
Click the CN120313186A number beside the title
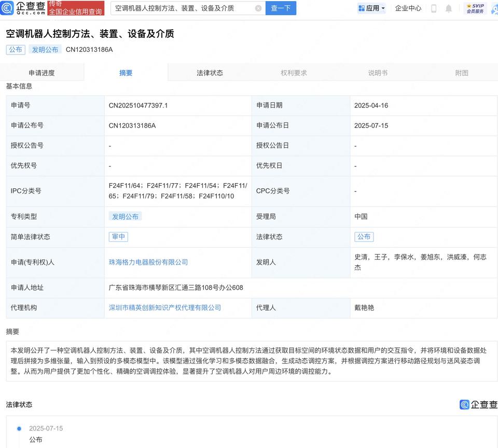pos(89,49)
